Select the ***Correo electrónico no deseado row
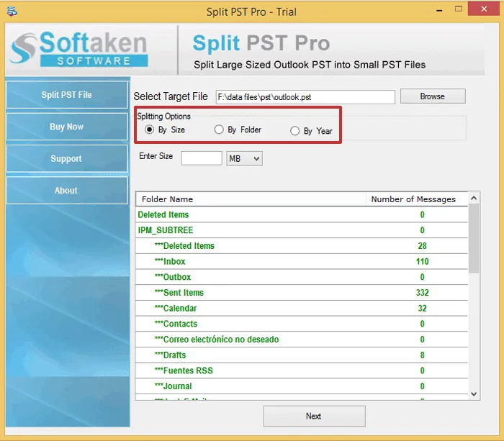This screenshot has height=441, width=504. click(302, 340)
